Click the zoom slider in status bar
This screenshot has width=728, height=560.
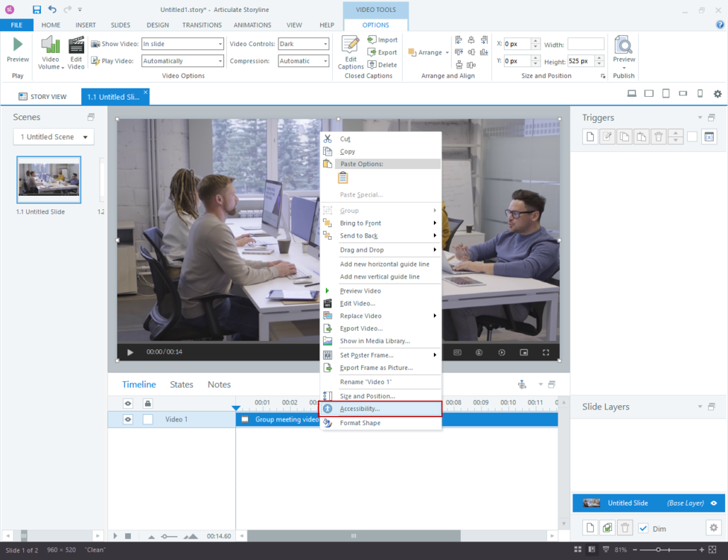pyautogui.click(x=658, y=549)
